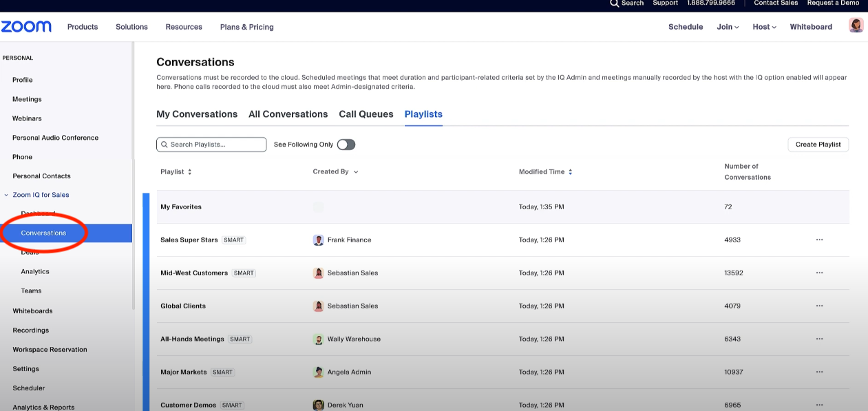Viewport: 868px width, 411px height.
Task: Open Sales Super Stars playlist
Action: click(x=189, y=240)
